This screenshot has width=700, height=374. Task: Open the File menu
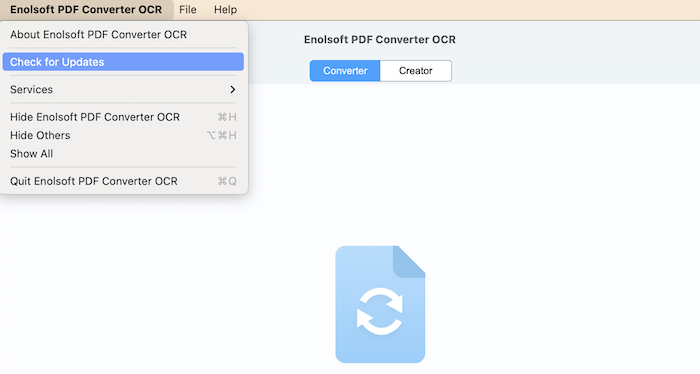pyautogui.click(x=188, y=9)
